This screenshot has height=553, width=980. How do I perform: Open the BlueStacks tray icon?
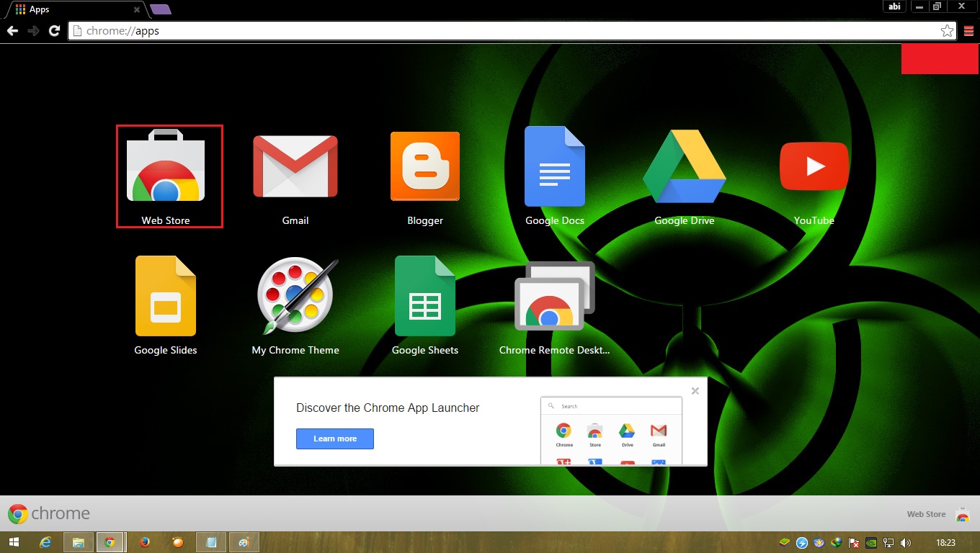pyautogui.click(x=785, y=543)
